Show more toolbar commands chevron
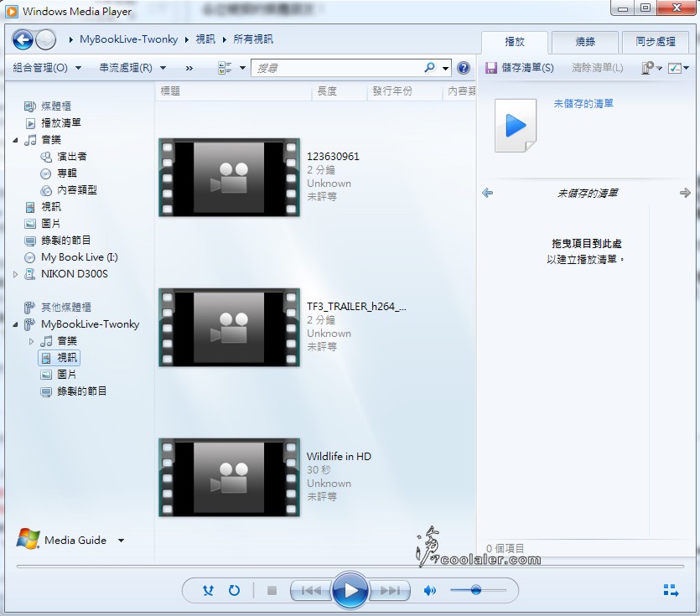 click(x=189, y=68)
